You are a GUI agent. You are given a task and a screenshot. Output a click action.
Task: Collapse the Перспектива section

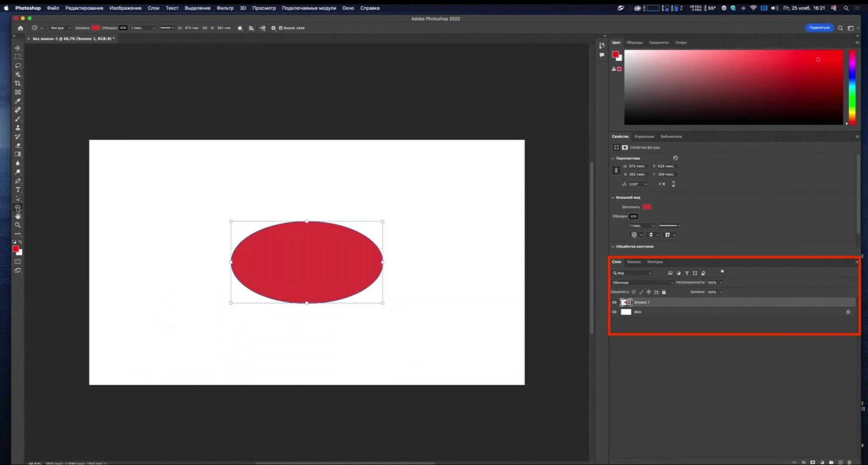click(613, 158)
